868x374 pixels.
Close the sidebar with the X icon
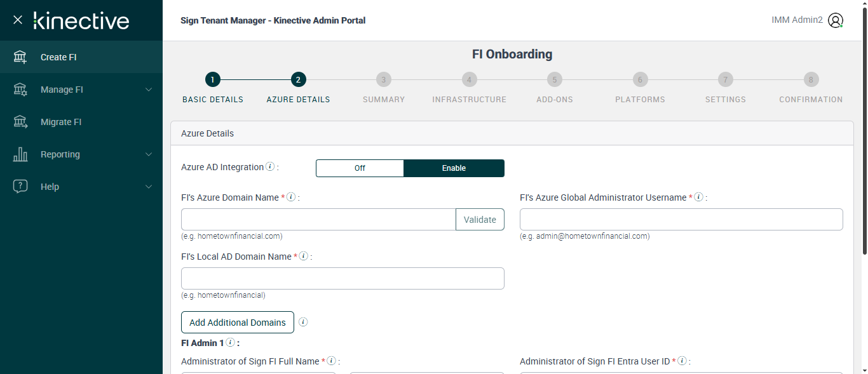tap(18, 20)
